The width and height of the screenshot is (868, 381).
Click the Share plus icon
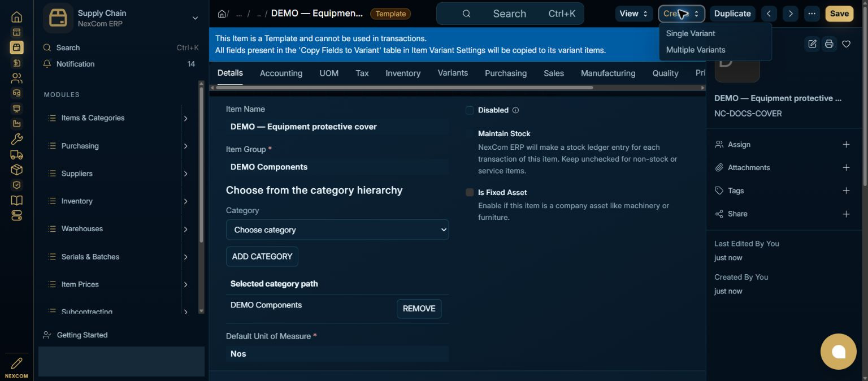[846, 214]
